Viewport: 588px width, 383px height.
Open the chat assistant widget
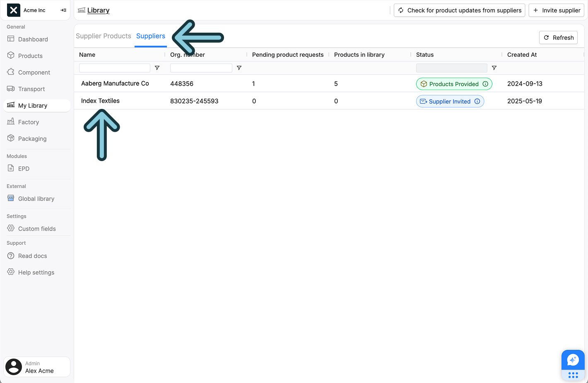[x=573, y=360]
